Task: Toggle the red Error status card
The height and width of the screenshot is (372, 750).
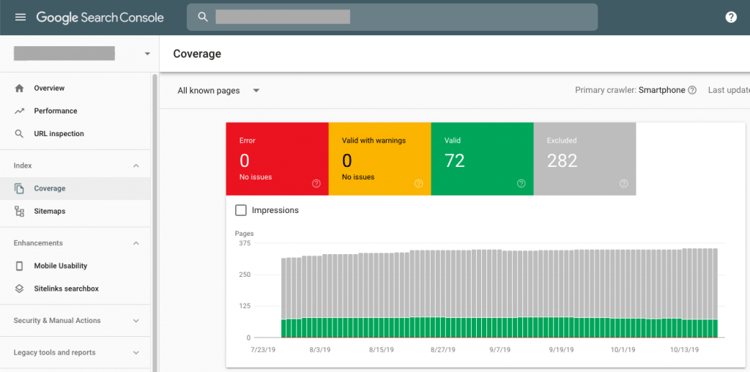Action: [x=277, y=159]
